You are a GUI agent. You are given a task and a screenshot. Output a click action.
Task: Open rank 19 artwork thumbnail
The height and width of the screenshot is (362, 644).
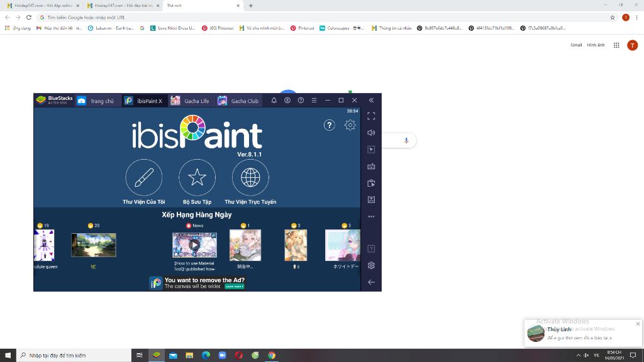point(44,246)
